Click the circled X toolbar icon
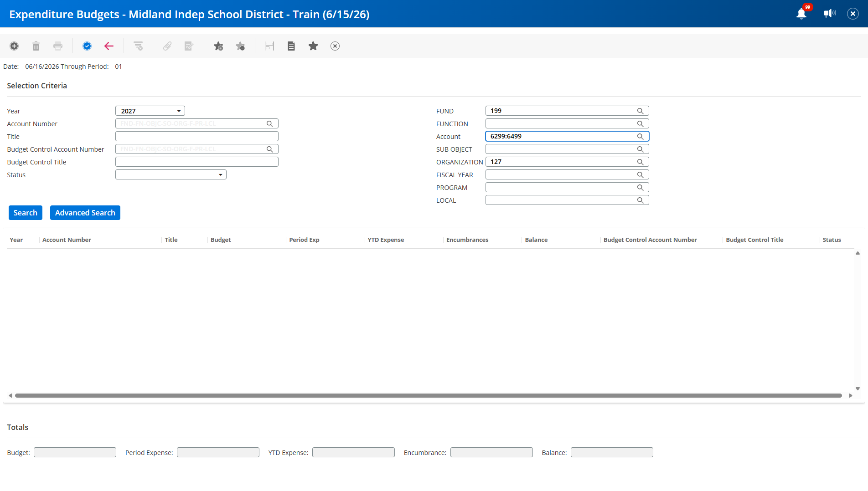Viewport: 868px width, 491px height. [335, 46]
